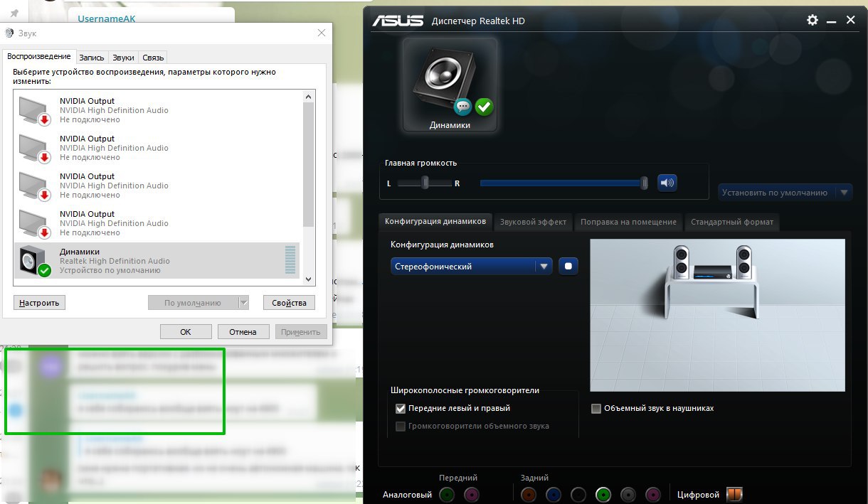
Task: Select rear orange analog jack
Action: tap(529, 494)
